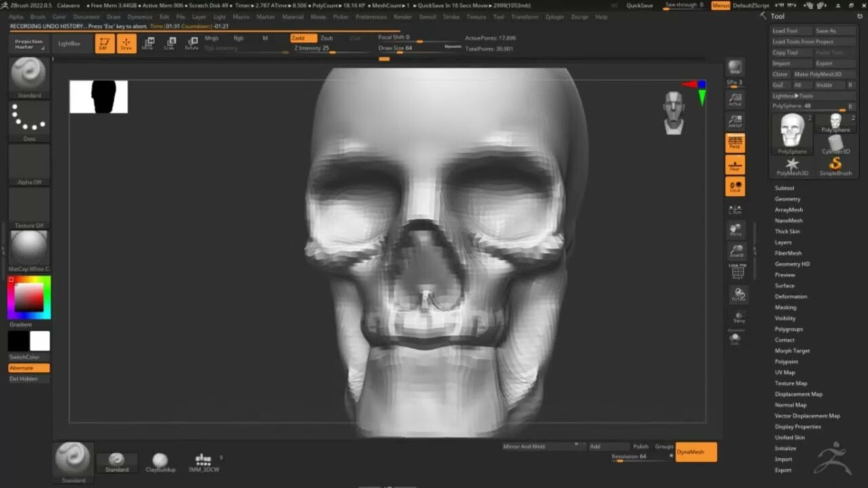Select the PolySphere skull thumbnail in Tool palette

791,133
